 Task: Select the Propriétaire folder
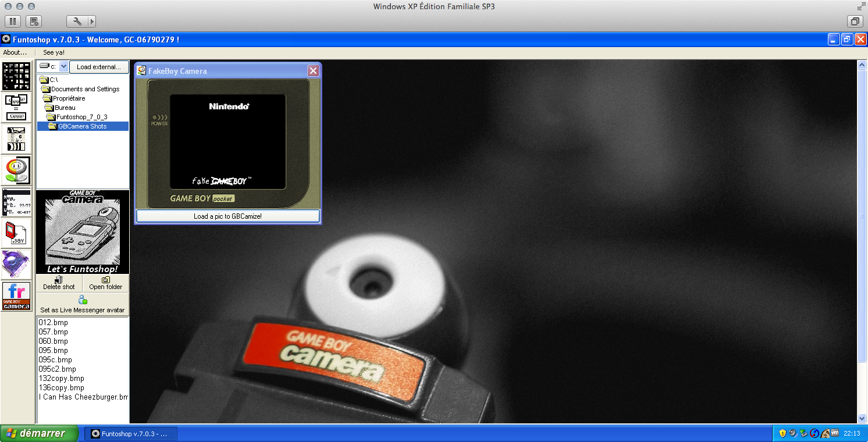pos(64,98)
